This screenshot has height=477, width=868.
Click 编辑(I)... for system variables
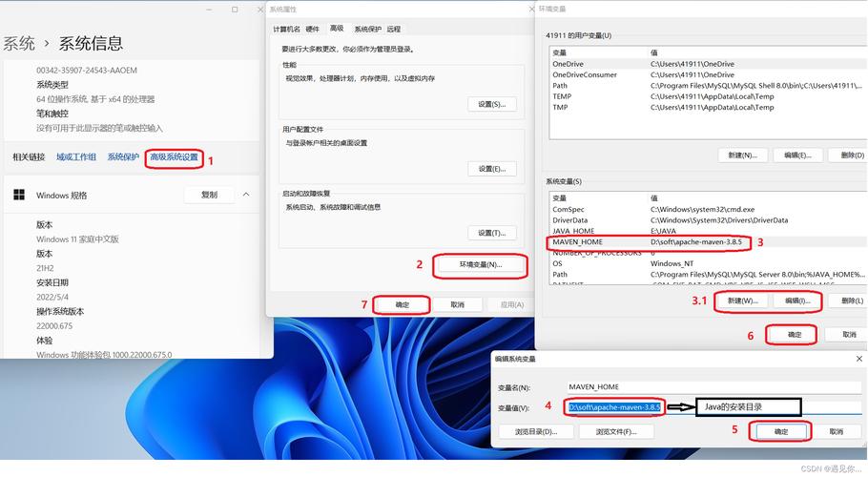coord(797,301)
